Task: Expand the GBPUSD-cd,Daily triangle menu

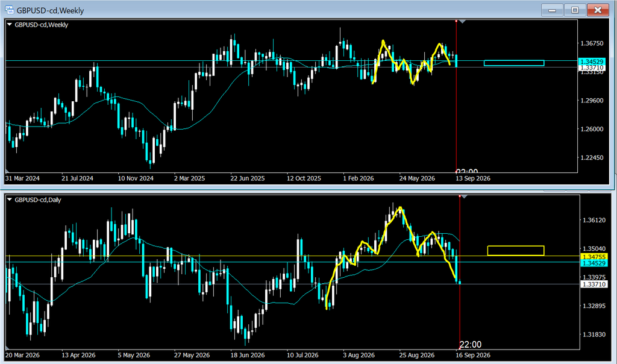Action: (x=10, y=199)
